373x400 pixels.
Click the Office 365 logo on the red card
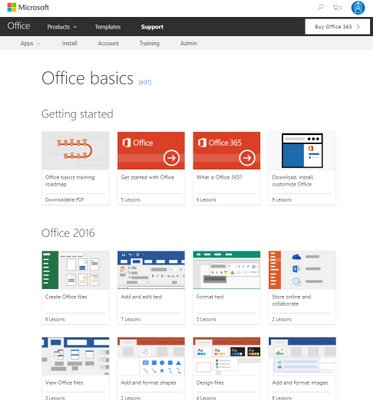(x=219, y=143)
